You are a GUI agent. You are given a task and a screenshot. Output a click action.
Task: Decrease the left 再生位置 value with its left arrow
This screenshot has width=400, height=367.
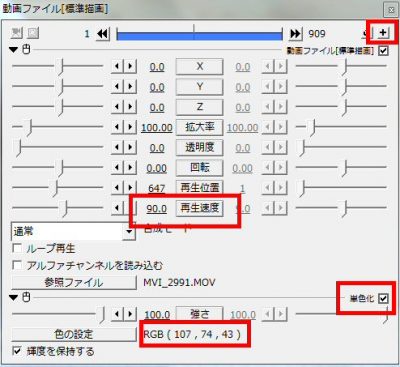pos(117,188)
